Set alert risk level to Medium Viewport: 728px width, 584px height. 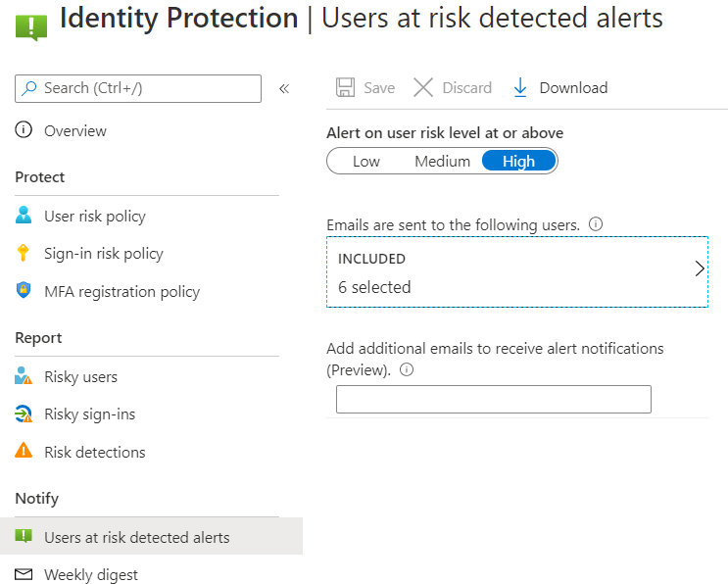point(443,161)
